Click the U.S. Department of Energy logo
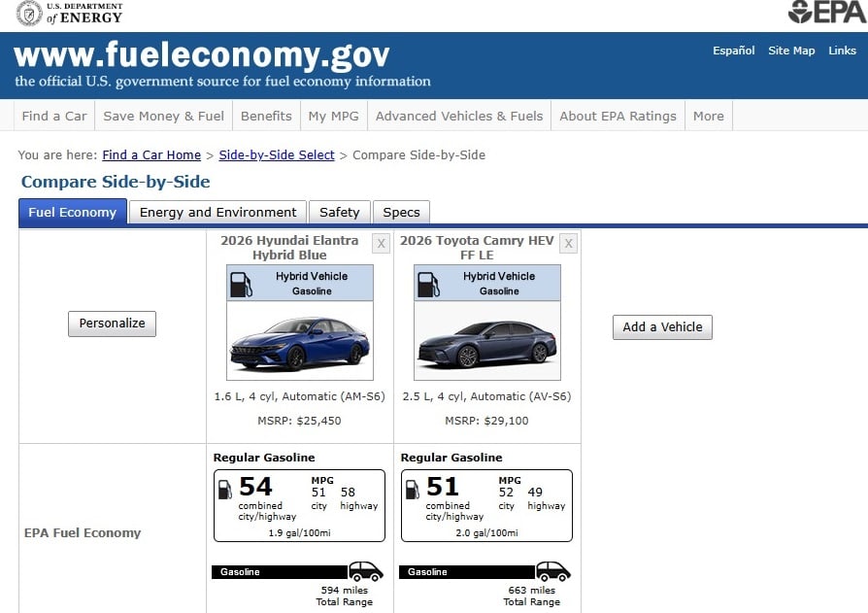The height and width of the screenshot is (613, 868). [x=69, y=14]
